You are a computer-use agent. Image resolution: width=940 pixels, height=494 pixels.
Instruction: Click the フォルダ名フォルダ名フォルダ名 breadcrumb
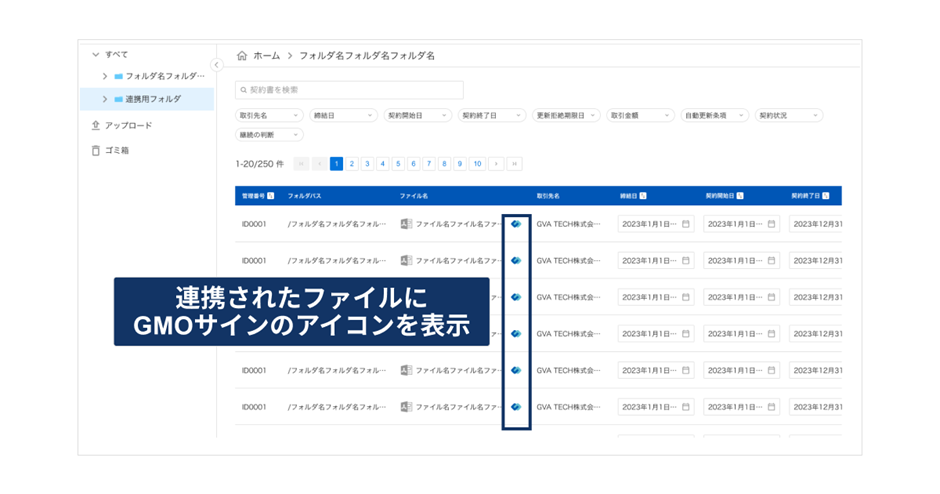pos(367,55)
